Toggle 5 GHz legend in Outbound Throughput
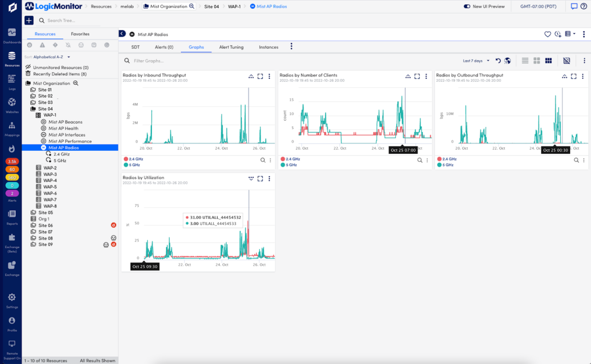 447,165
